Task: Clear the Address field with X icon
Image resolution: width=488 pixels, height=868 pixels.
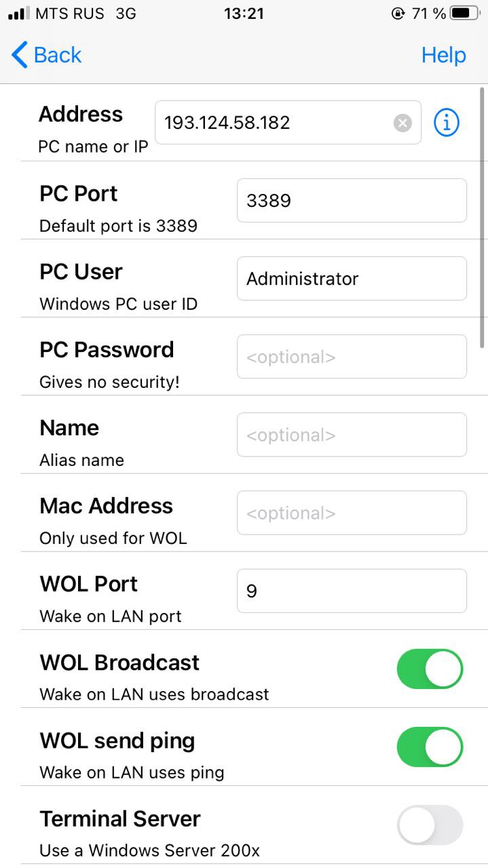Action: point(402,123)
